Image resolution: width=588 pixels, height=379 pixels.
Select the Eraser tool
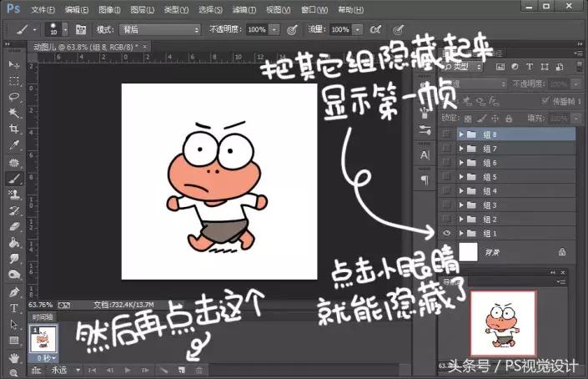click(x=14, y=226)
